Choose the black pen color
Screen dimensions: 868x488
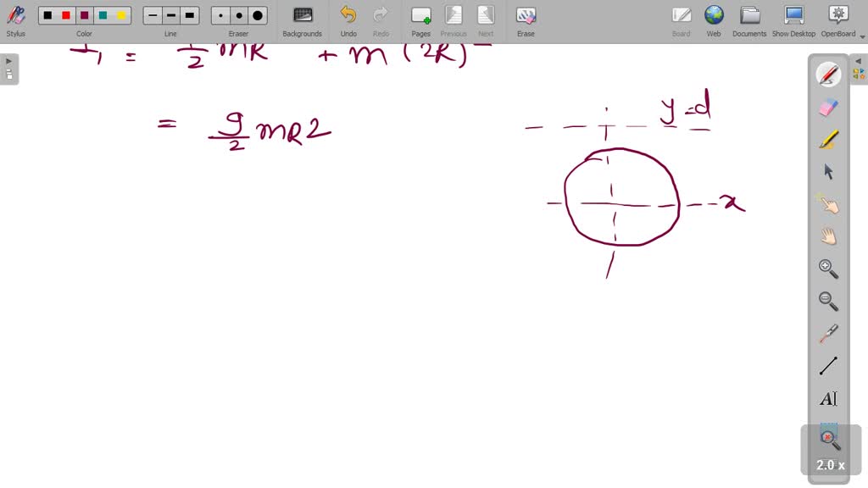(48, 15)
